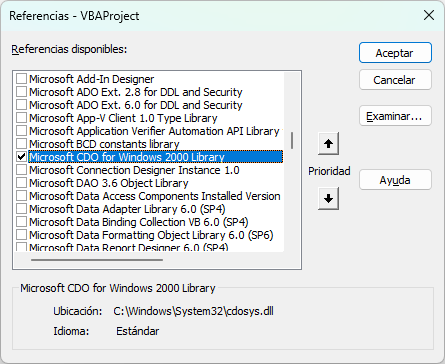Click the priority down arrow button
The width and height of the screenshot is (445, 364).
328,199
